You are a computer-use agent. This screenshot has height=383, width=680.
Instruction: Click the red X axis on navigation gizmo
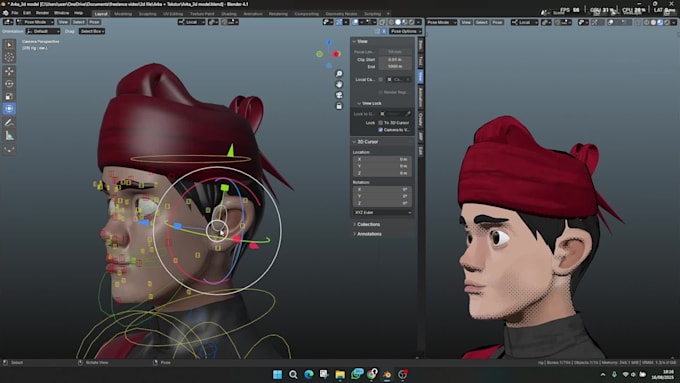click(x=336, y=54)
